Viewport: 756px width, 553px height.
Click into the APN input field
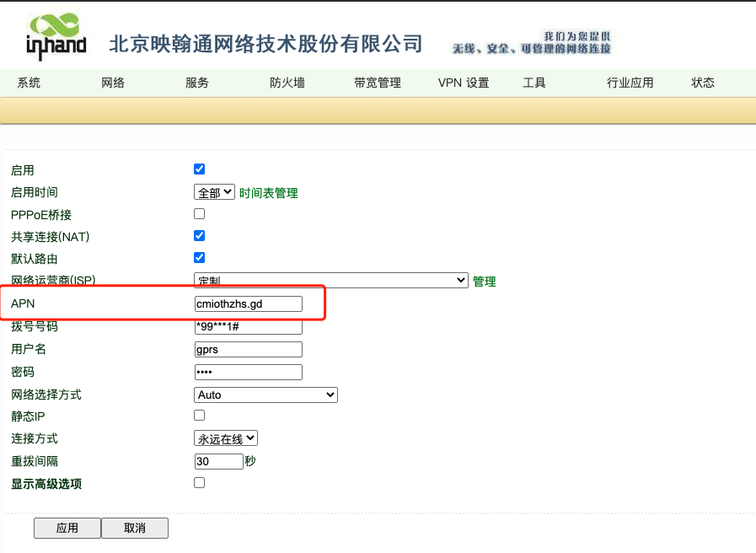[x=248, y=303]
